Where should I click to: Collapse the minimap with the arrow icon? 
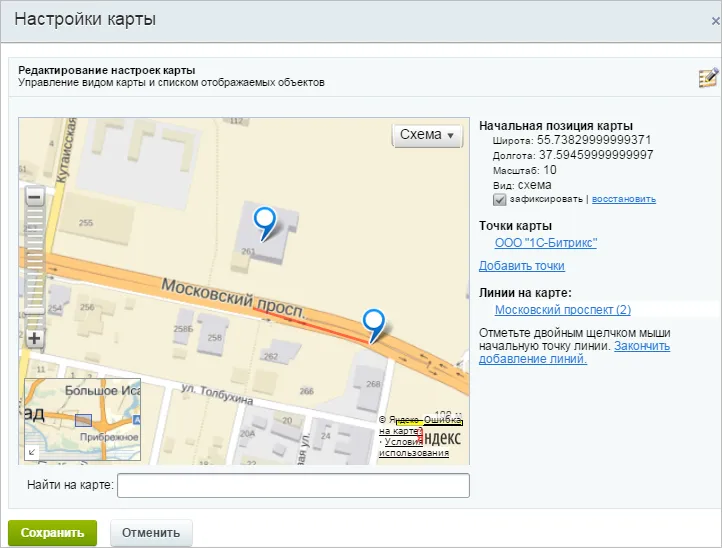coord(32,452)
